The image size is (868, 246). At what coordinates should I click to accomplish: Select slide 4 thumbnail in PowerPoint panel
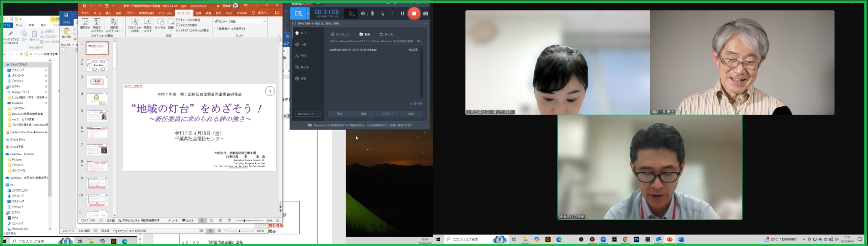tap(97, 99)
